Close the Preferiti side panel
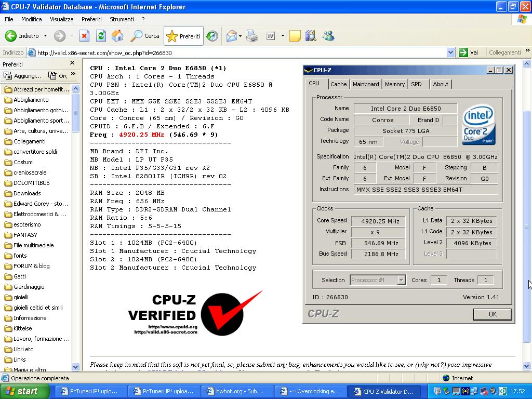This screenshot has width=532, height=399. pos(72,63)
